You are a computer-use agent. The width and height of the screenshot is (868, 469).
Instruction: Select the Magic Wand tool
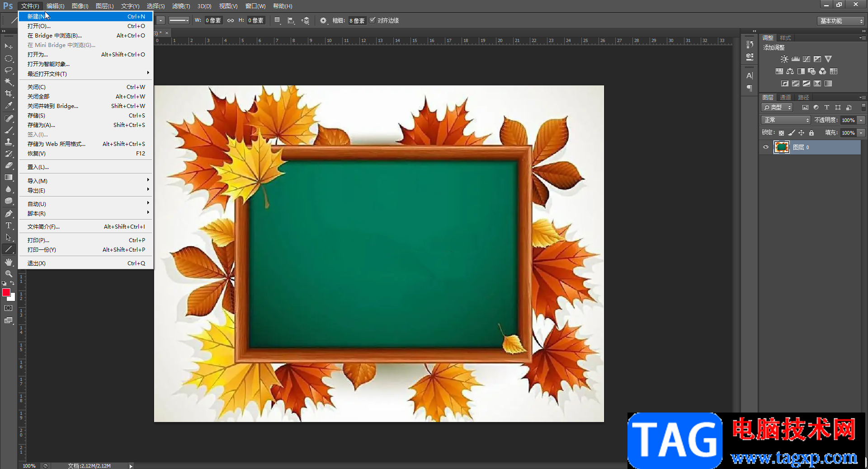[9, 82]
